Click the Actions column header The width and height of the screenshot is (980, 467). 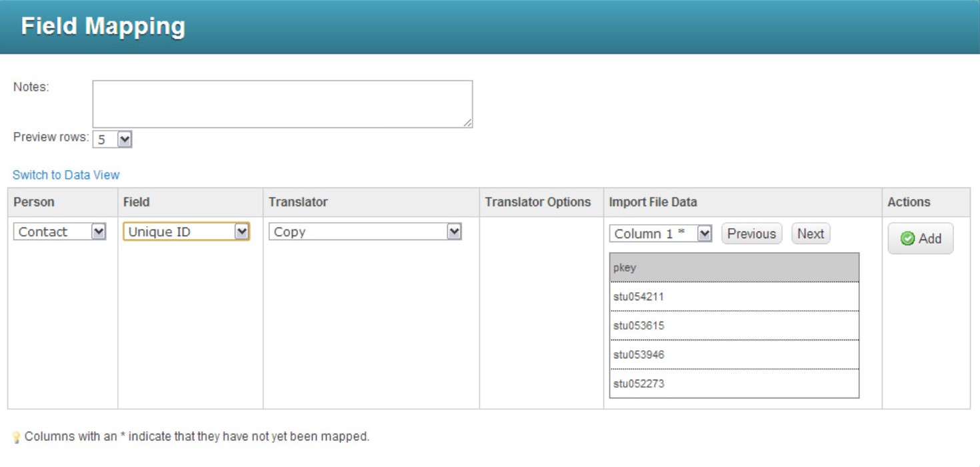(909, 202)
